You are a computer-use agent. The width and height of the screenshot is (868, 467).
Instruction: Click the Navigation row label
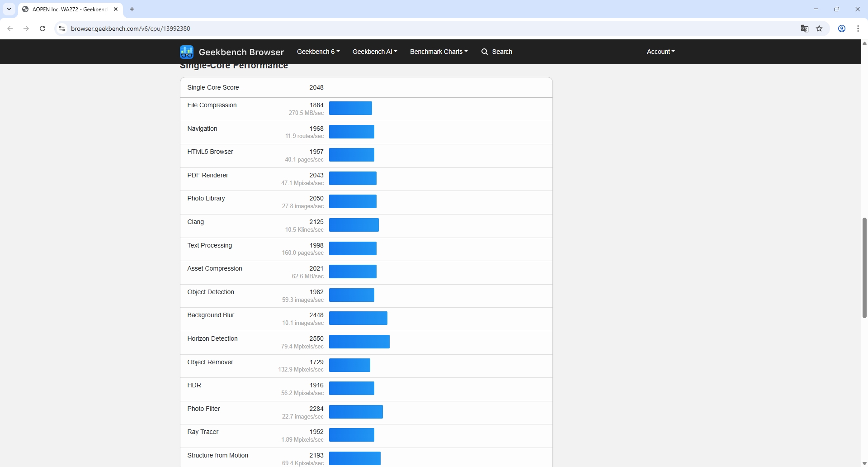click(x=202, y=129)
